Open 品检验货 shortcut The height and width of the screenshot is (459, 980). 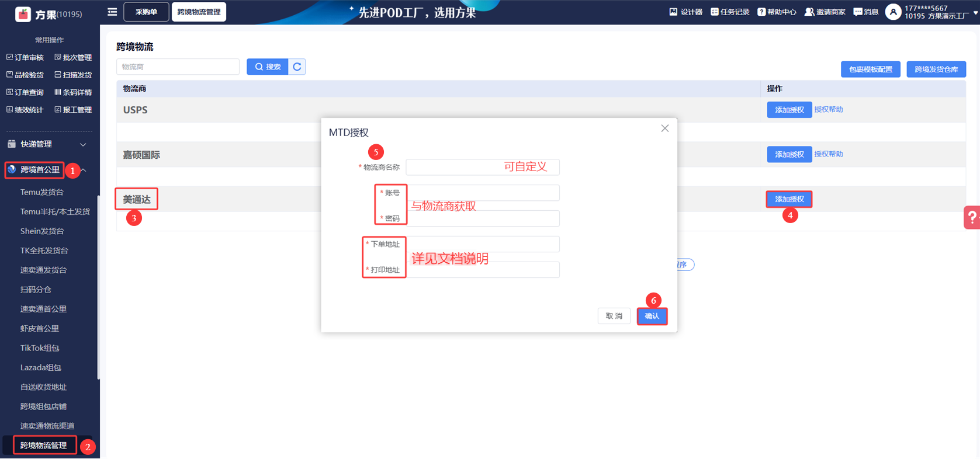click(x=25, y=75)
